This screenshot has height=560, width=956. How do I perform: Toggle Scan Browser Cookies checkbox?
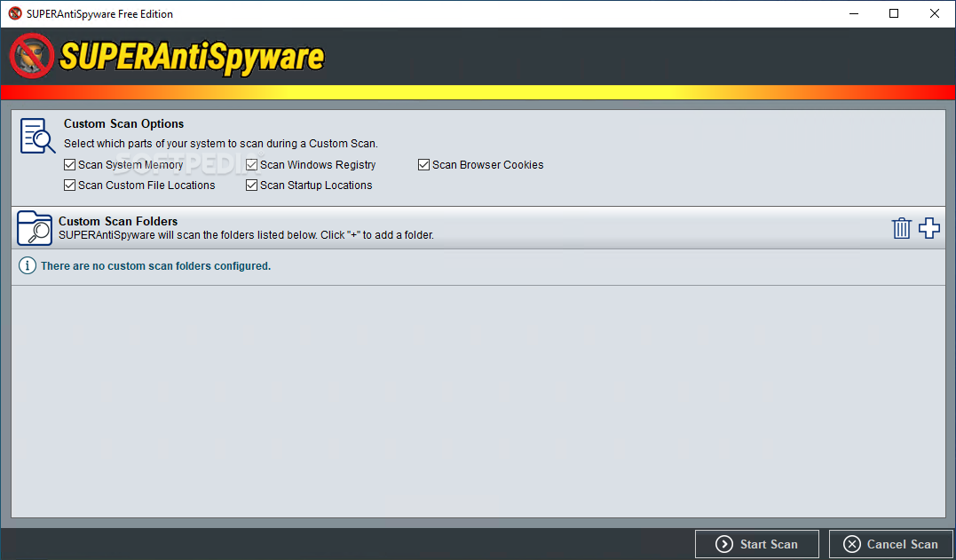(423, 164)
